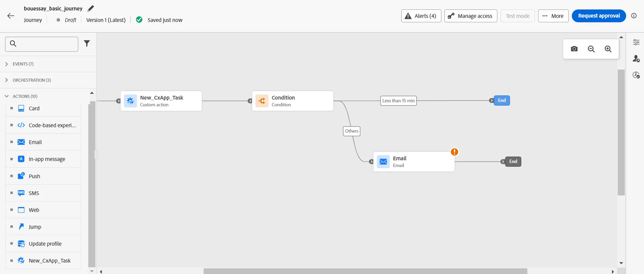Open the More options menu
Image resolution: width=644 pixels, height=274 pixels.
[x=553, y=16]
